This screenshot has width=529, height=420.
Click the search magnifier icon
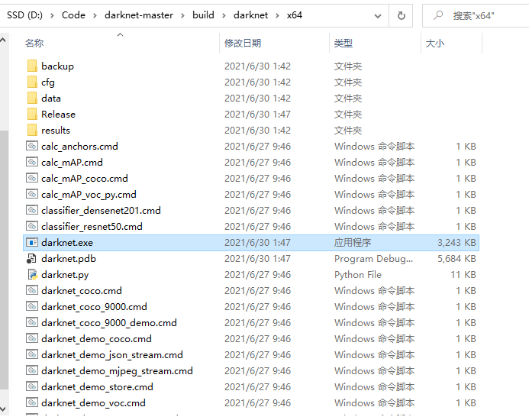438,15
